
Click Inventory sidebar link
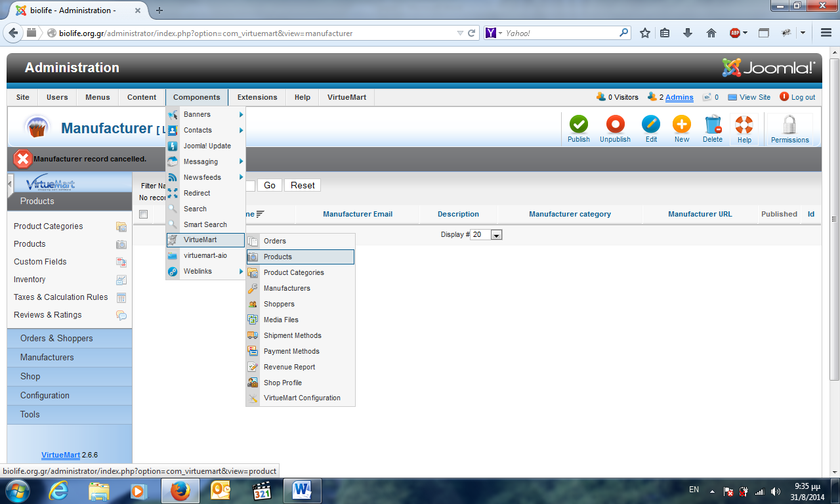click(30, 280)
